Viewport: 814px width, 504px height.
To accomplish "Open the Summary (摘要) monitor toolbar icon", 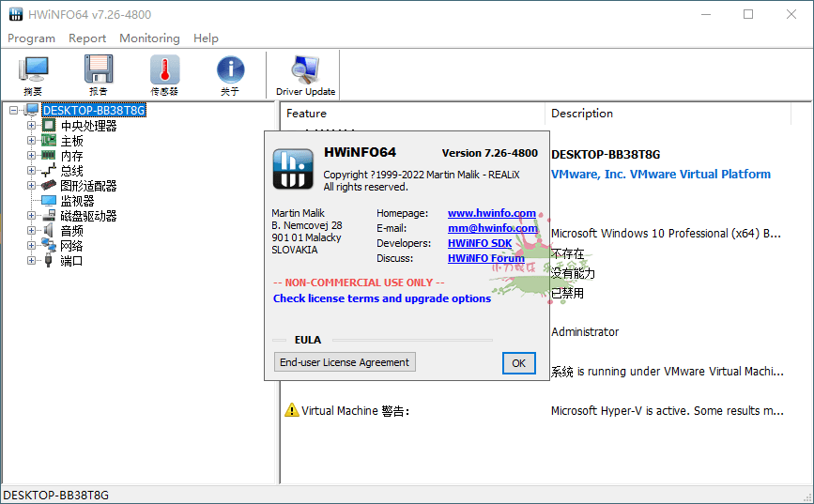I will tap(34, 75).
